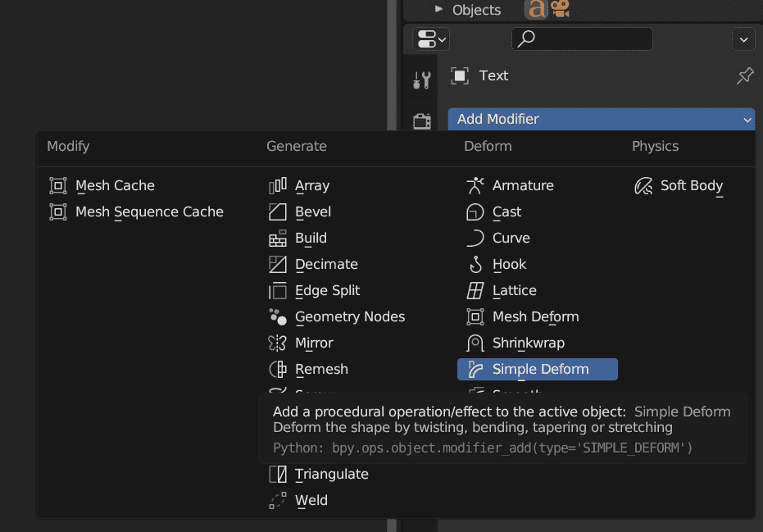Choose the Curve deform modifier

pyautogui.click(x=497, y=238)
